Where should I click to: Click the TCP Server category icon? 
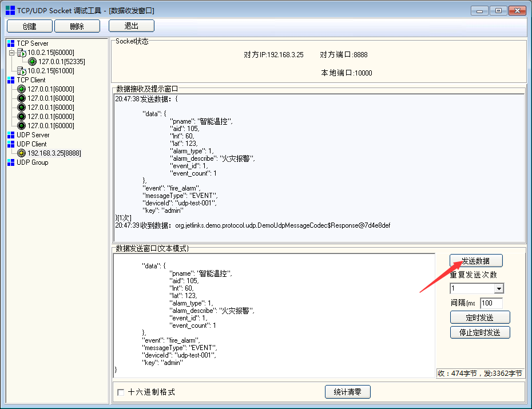coord(11,43)
